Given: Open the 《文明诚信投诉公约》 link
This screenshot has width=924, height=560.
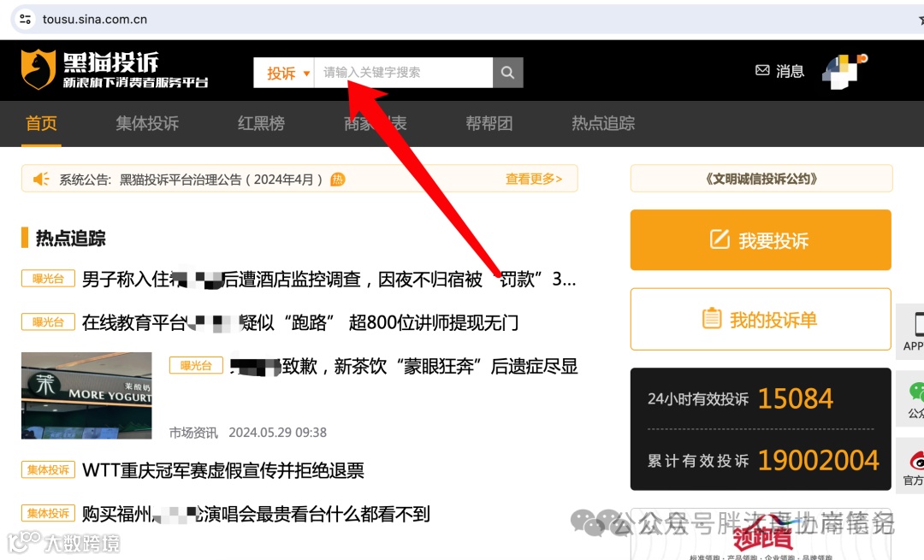Looking at the screenshot, I should click(x=761, y=179).
